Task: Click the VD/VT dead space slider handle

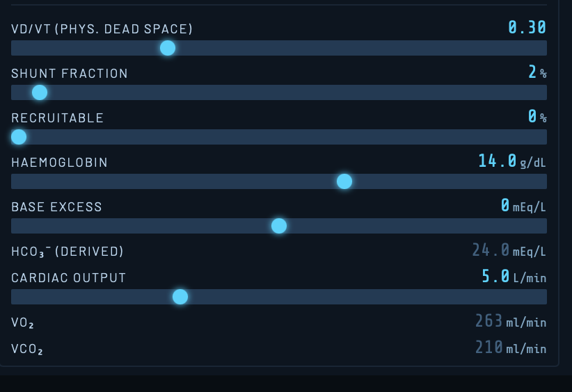Action: click(168, 48)
